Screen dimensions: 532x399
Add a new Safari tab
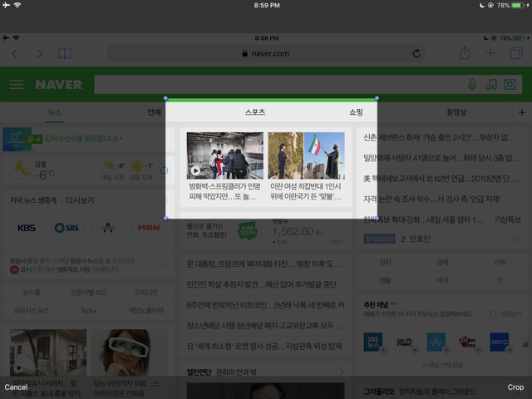490,53
